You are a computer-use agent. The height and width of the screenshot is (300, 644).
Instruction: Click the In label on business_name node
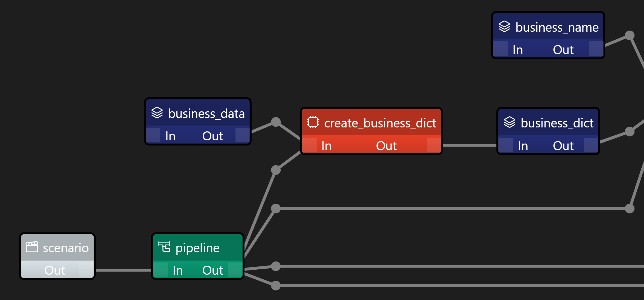point(518,50)
